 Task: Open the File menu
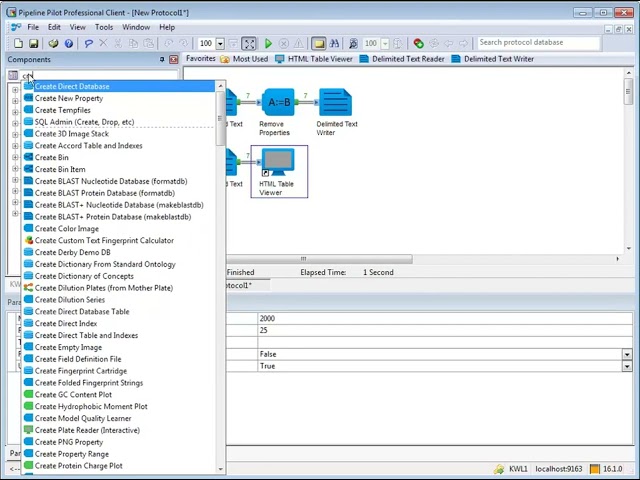pos(33,27)
